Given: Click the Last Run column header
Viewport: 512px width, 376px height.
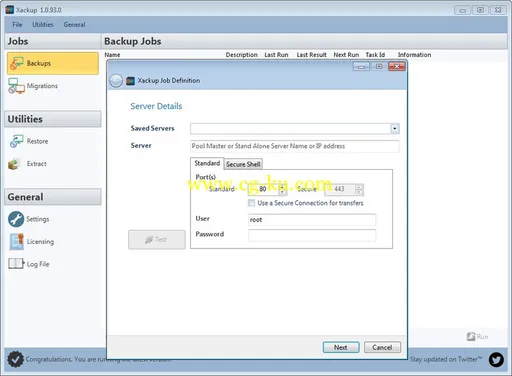Looking at the screenshot, I should (276, 55).
